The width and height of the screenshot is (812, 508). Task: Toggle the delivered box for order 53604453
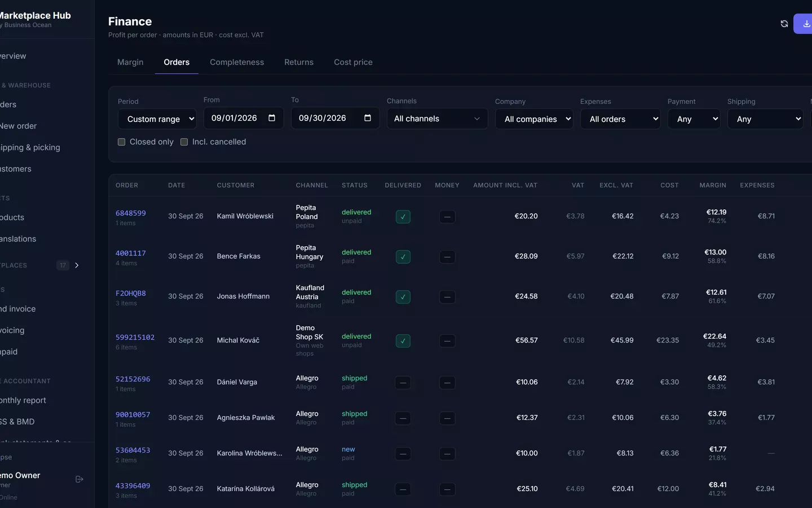coord(403,454)
